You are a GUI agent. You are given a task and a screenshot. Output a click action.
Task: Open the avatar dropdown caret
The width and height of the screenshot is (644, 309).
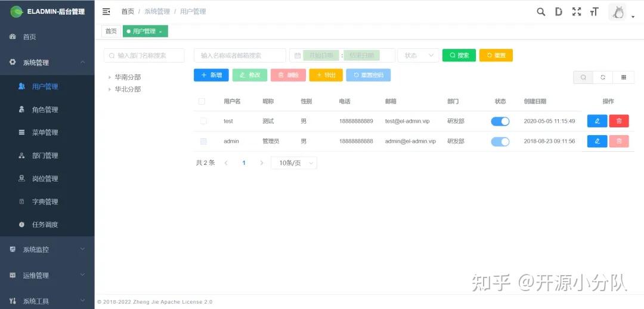(x=633, y=17)
